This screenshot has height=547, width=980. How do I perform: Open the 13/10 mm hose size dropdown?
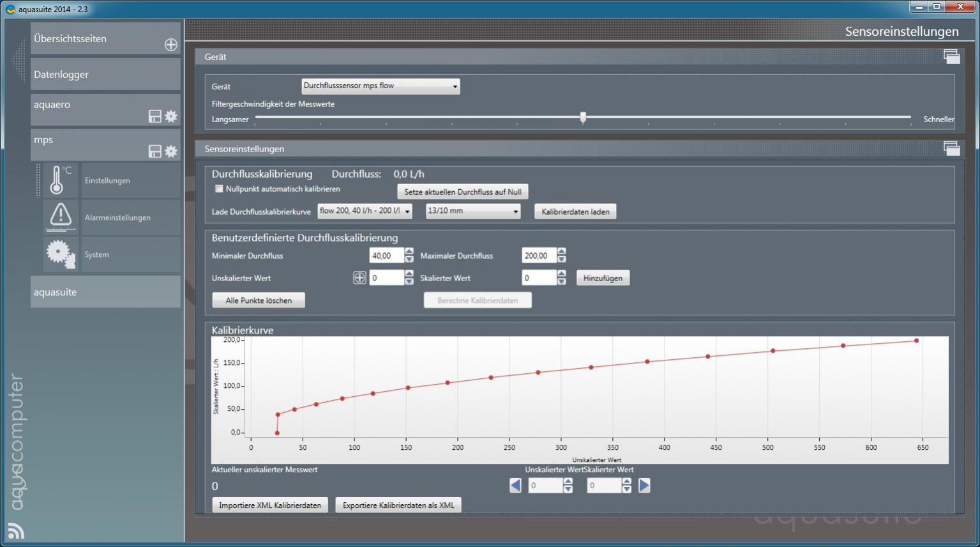pos(473,211)
